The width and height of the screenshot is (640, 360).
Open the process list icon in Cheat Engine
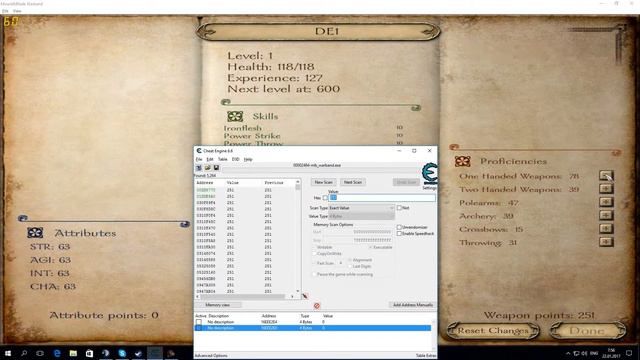pyautogui.click(x=199, y=168)
